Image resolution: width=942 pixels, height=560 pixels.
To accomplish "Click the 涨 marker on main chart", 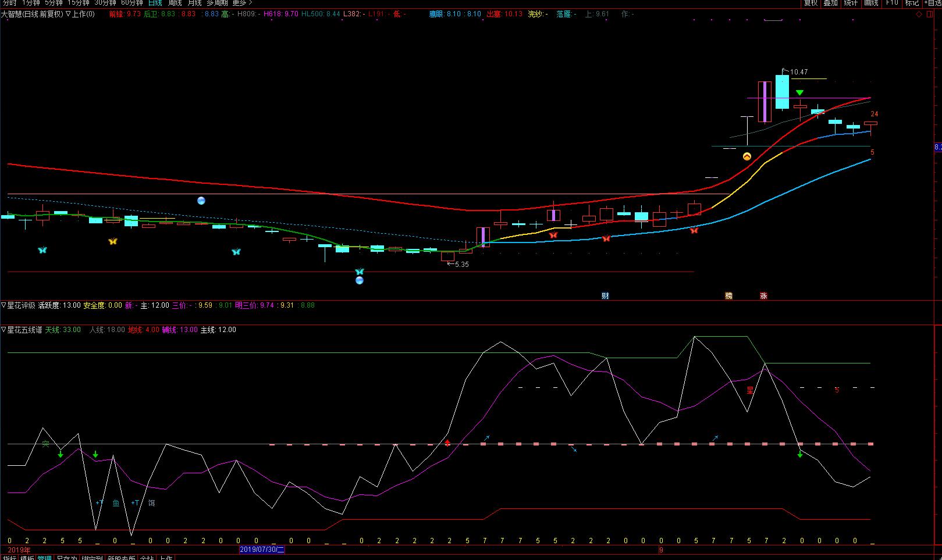I will point(763,295).
